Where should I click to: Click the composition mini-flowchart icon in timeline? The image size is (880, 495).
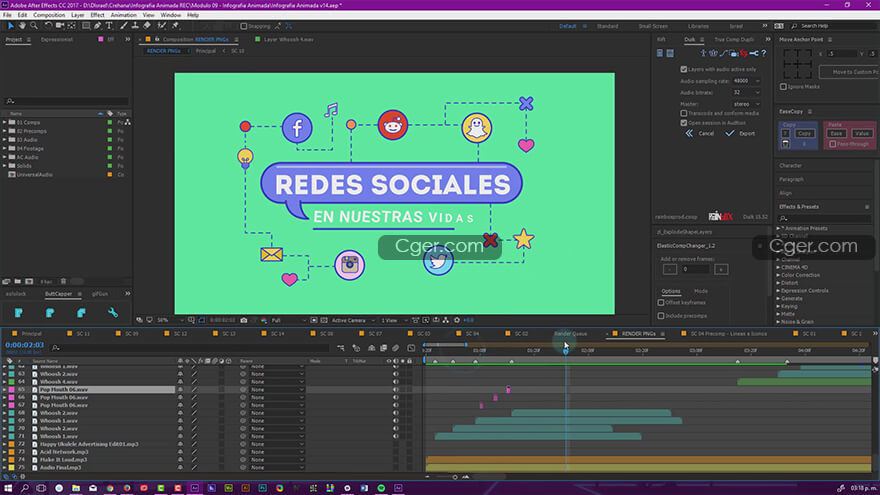tap(341, 348)
